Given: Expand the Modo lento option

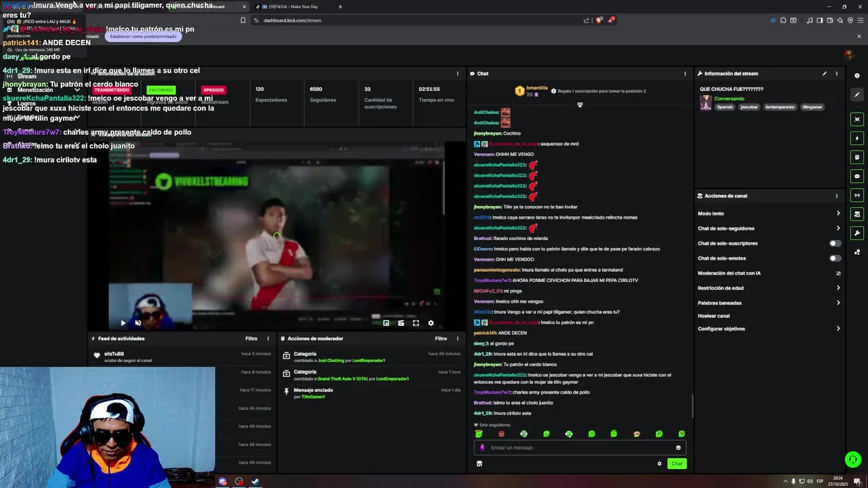Looking at the screenshot, I should (770, 213).
